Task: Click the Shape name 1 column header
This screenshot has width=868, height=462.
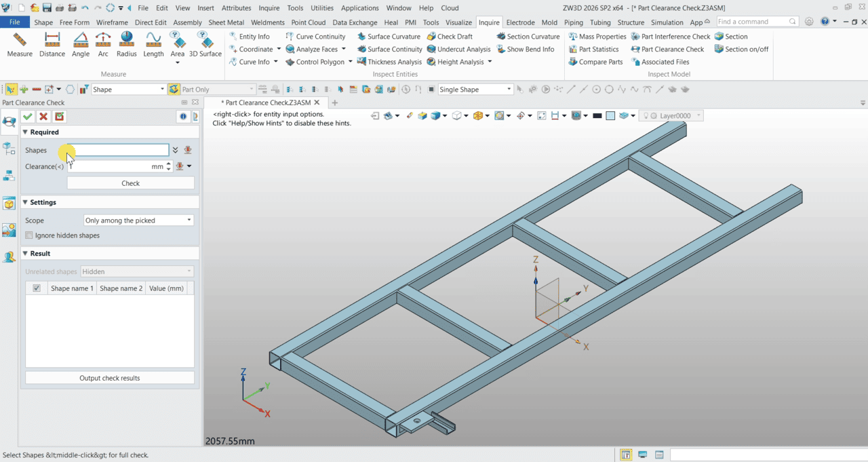Action: click(x=72, y=288)
